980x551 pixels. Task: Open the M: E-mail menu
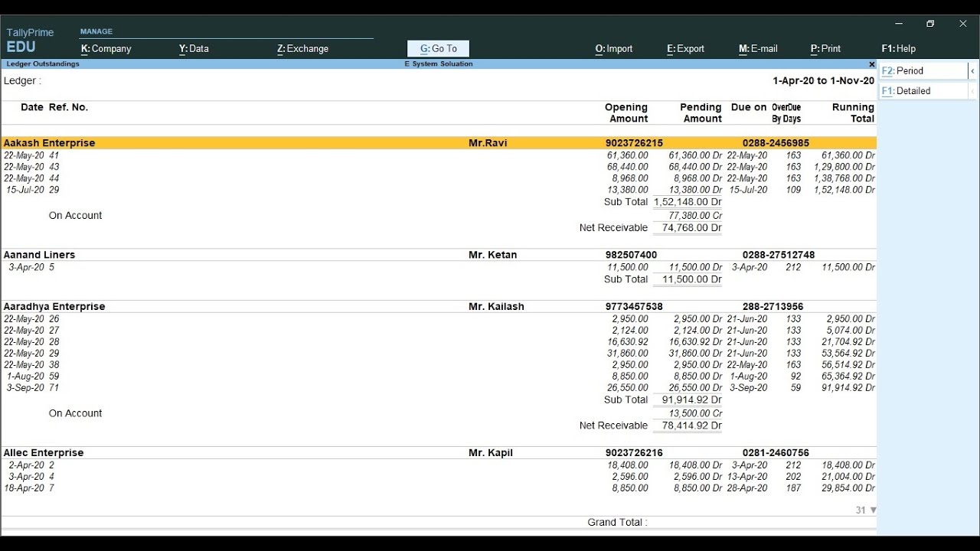point(758,48)
